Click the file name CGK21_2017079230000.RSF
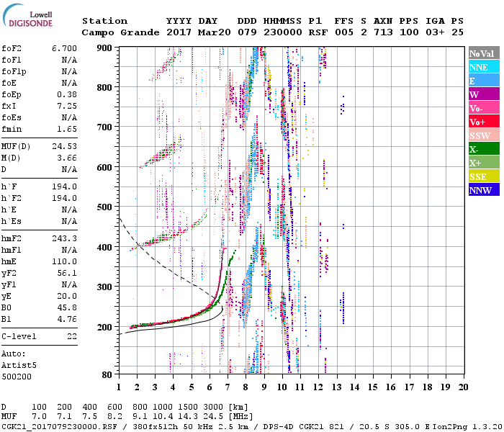The height and width of the screenshot is (432, 504). coord(59,427)
